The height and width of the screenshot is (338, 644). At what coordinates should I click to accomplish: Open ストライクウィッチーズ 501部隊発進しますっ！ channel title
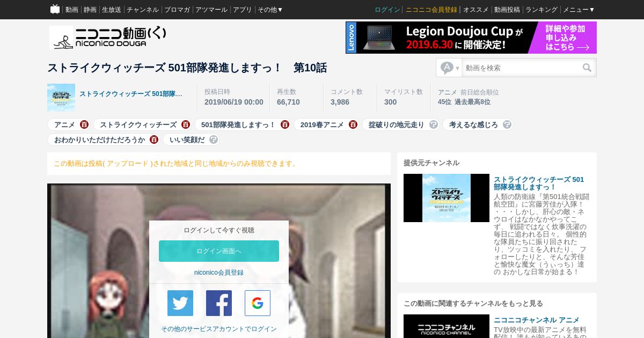point(539,183)
